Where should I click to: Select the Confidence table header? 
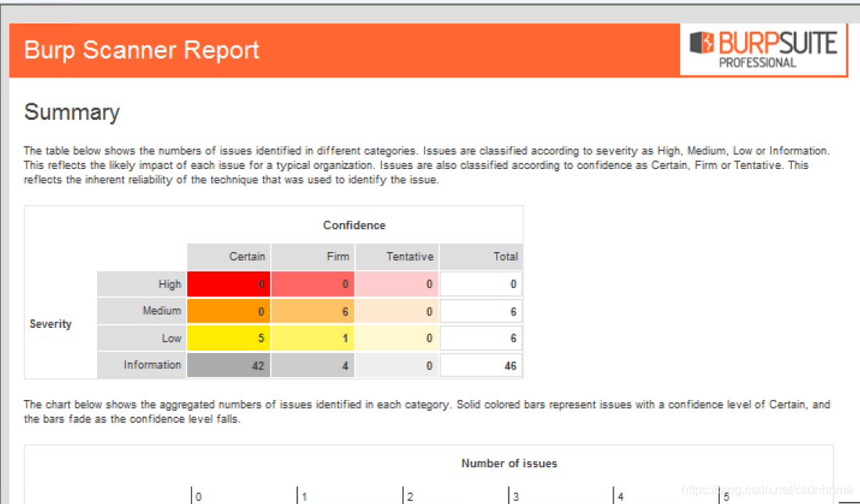tap(354, 225)
